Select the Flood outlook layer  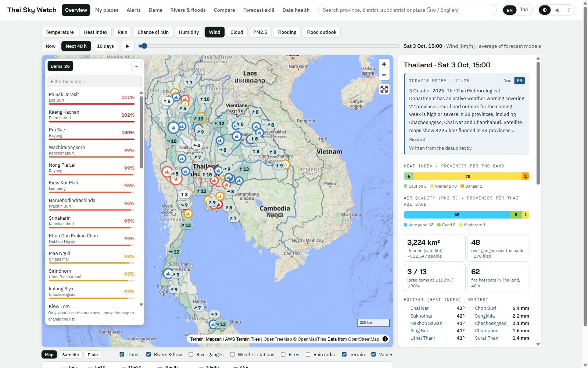coord(321,32)
